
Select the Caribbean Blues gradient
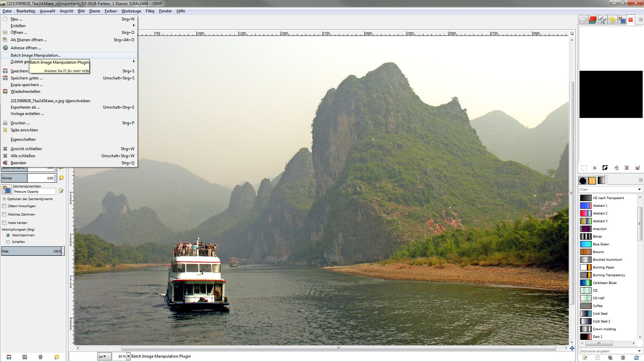coord(604,283)
